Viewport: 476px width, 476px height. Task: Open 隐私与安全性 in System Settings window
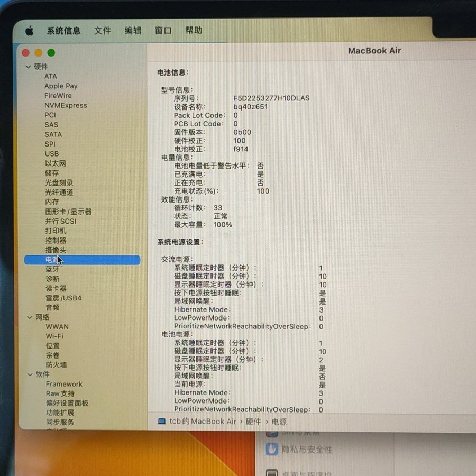tap(307, 449)
